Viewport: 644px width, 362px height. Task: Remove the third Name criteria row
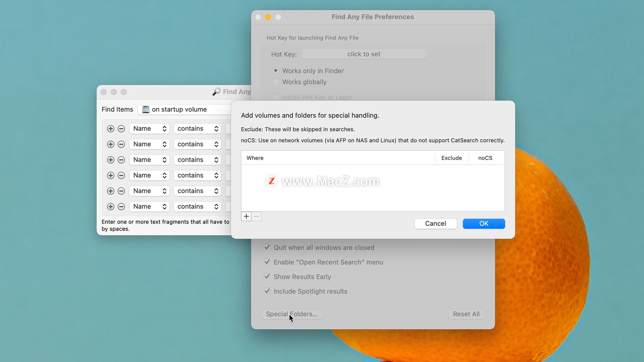[121, 160]
